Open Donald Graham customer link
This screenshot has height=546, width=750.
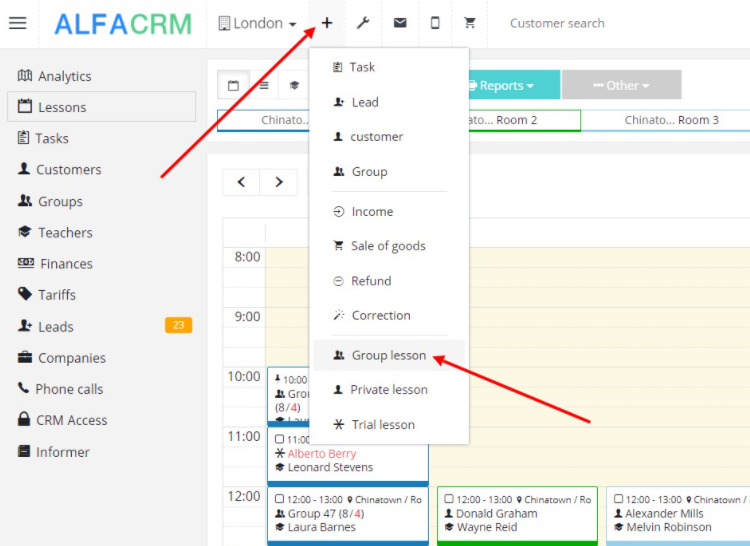point(496,513)
